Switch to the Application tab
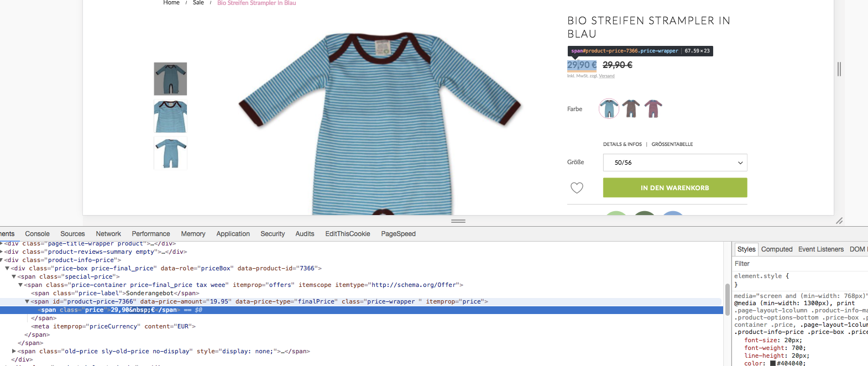 click(233, 234)
